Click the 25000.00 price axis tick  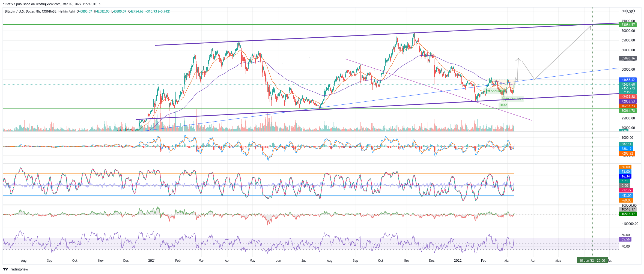coord(628,118)
